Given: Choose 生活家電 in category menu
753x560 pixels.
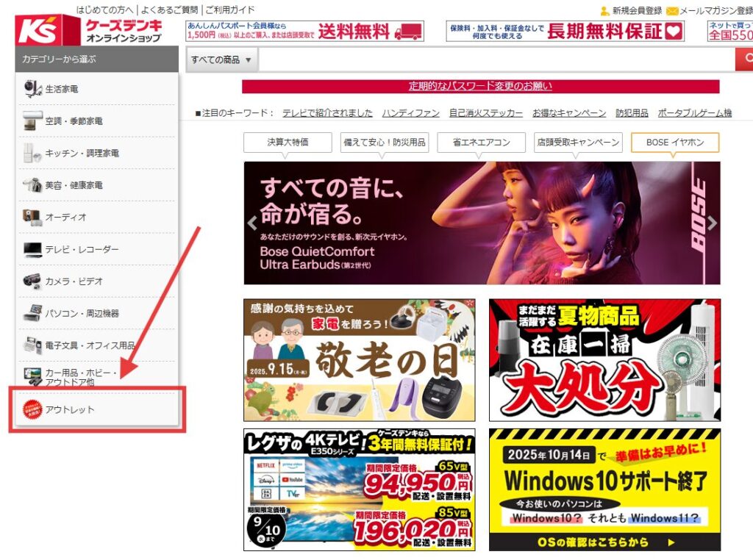Looking at the screenshot, I should [x=96, y=89].
